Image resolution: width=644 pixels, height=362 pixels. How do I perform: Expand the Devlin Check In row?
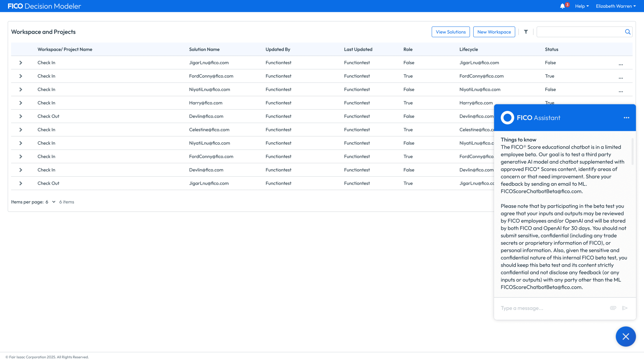pyautogui.click(x=21, y=170)
